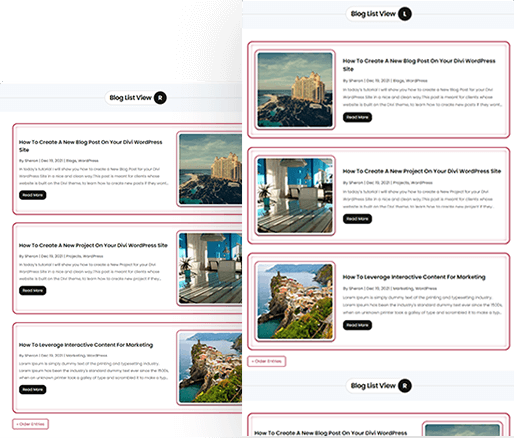Click the cliff village thumbnail in left page

coord(210,367)
